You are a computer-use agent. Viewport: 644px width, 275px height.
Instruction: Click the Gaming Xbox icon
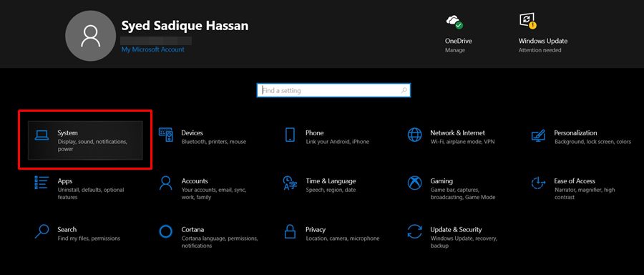(414, 183)
